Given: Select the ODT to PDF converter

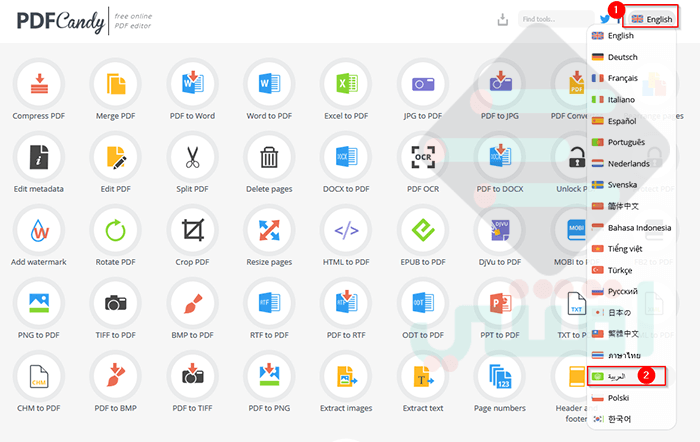Looking at the screenshot, I should 423,304.
